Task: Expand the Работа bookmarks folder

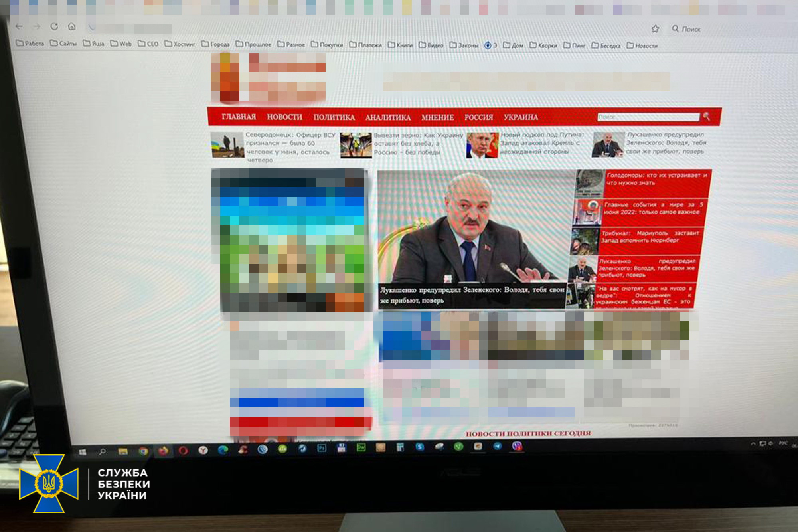Action: point(30,43)
